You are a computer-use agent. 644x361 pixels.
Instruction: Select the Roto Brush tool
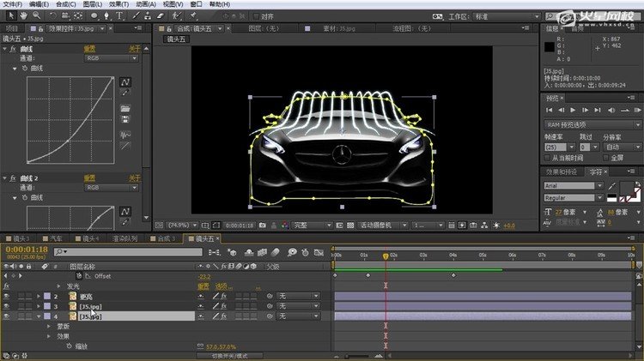pyautogui.click(x=177, y=15)
